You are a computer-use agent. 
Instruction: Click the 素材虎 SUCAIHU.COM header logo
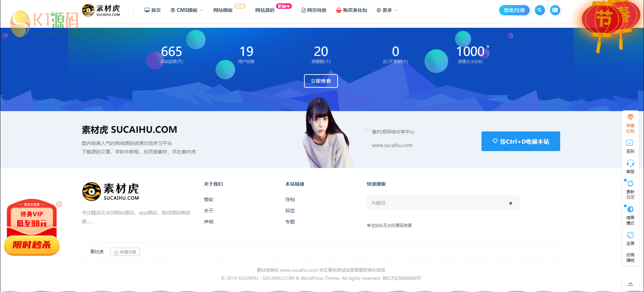101,10
